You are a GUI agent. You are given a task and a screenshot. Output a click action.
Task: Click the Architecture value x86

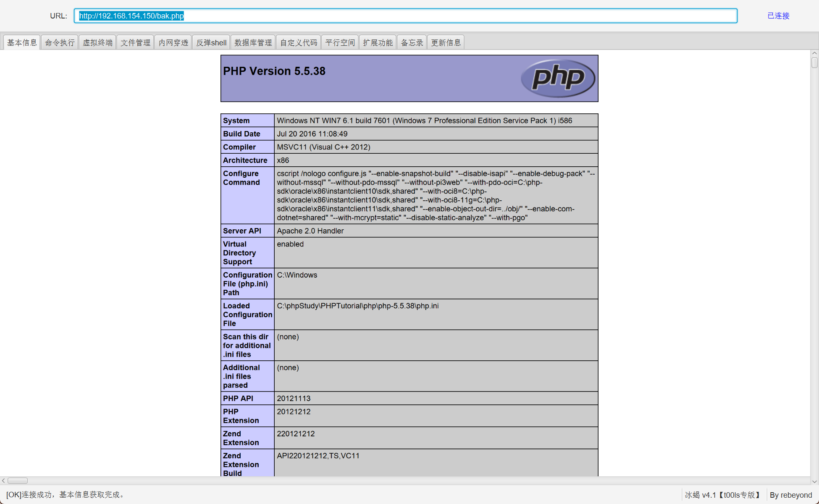pyautogui.click(x=283, y=160)
